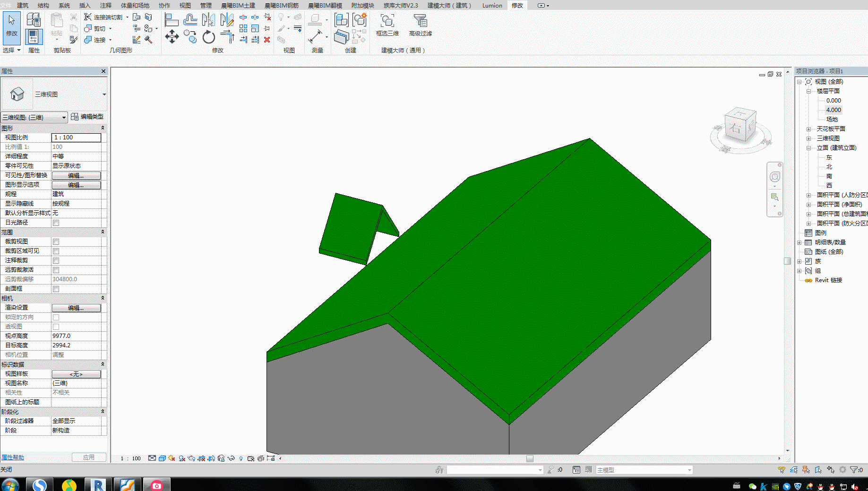Select the Move tool icon
Image resolution: width=868 pixels, height=491 pixels.
tap(172, 37)
